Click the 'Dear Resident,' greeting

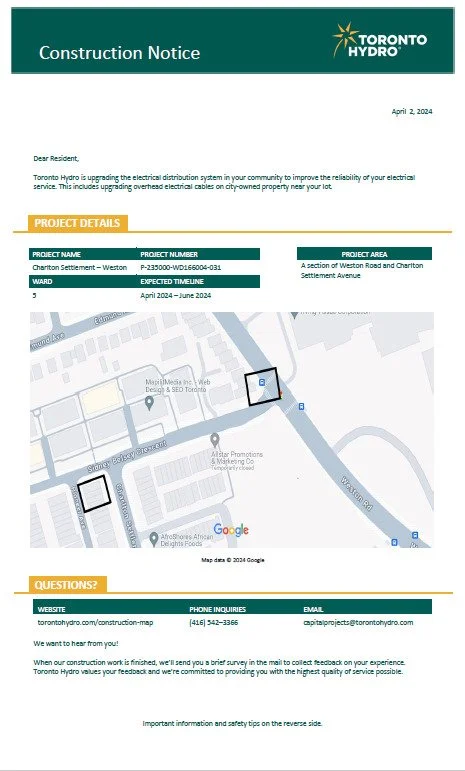pyautogui.click(x=56, y=158)
